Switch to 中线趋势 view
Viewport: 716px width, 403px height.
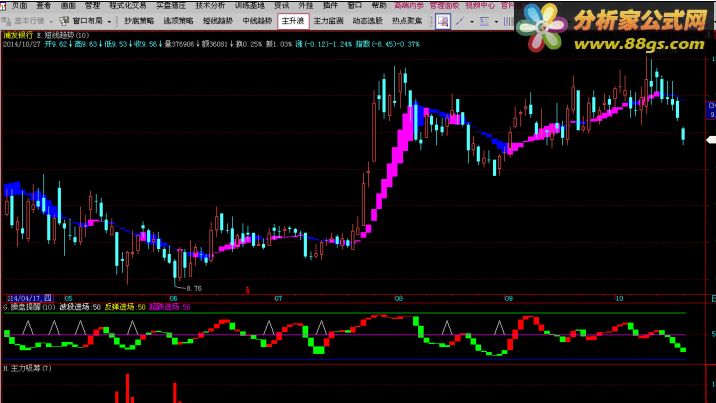click(257, 21)
